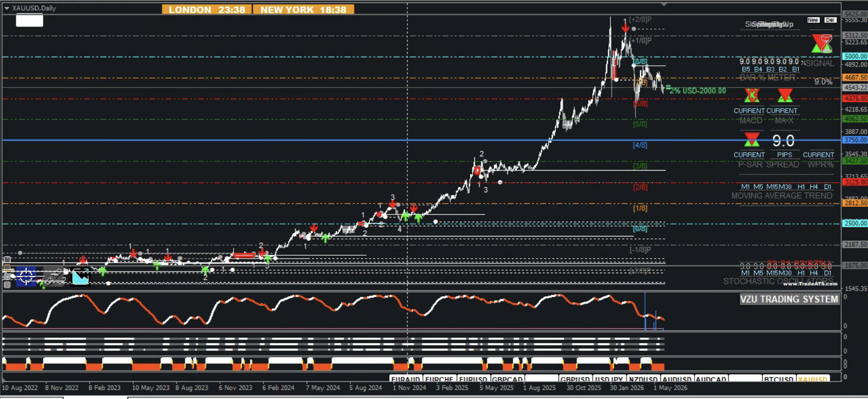
Task: Click the Del button
Action: click(831, 20)
